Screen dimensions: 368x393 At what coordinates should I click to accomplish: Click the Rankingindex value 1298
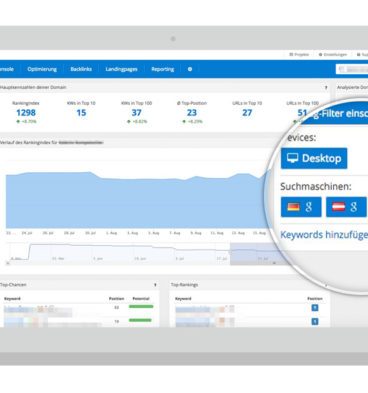(x=26, y=113)
